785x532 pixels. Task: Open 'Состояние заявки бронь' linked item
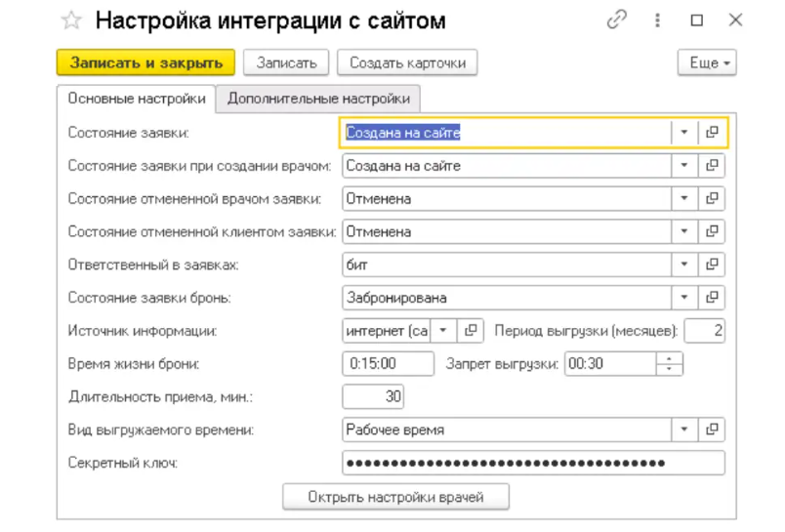712,298
